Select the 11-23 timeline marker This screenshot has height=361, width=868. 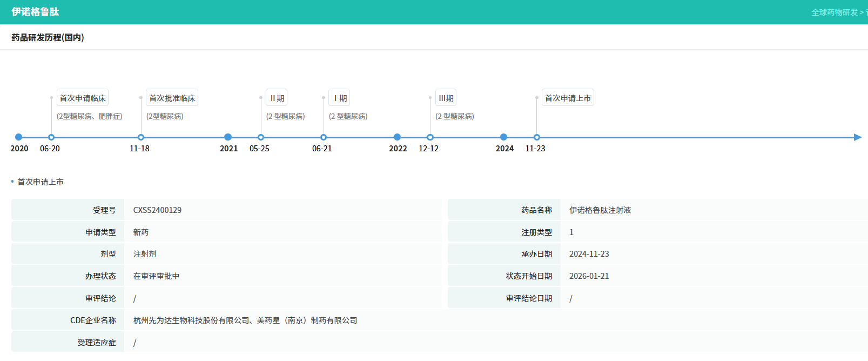click(537, 137)
